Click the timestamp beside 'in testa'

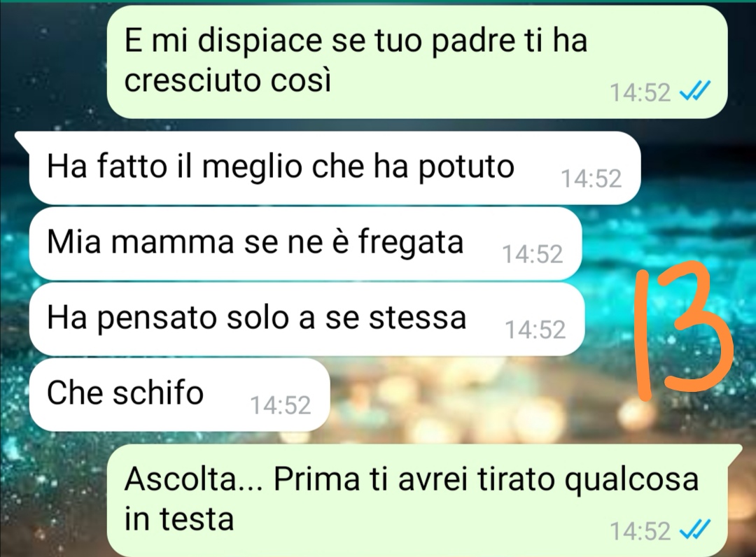tap(640, 531)
